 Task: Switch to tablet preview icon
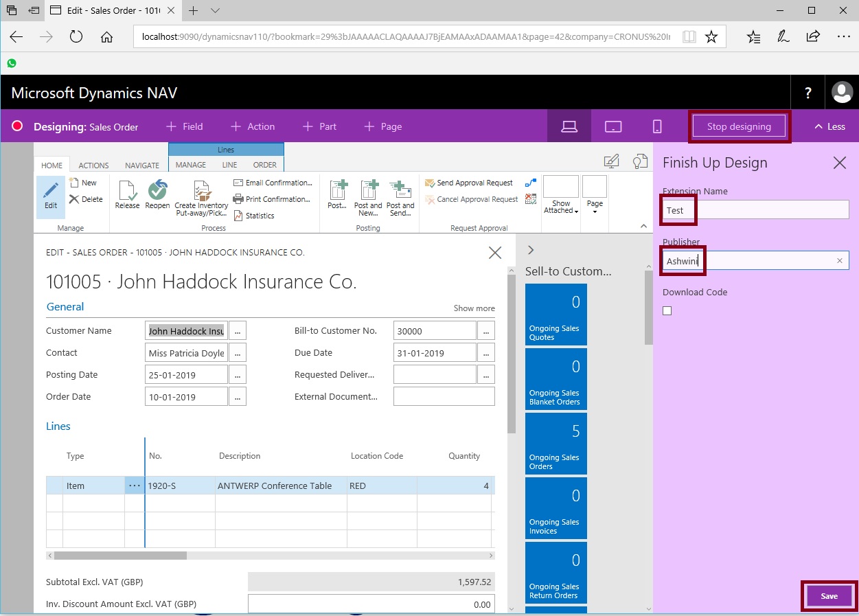click(613, 126)
